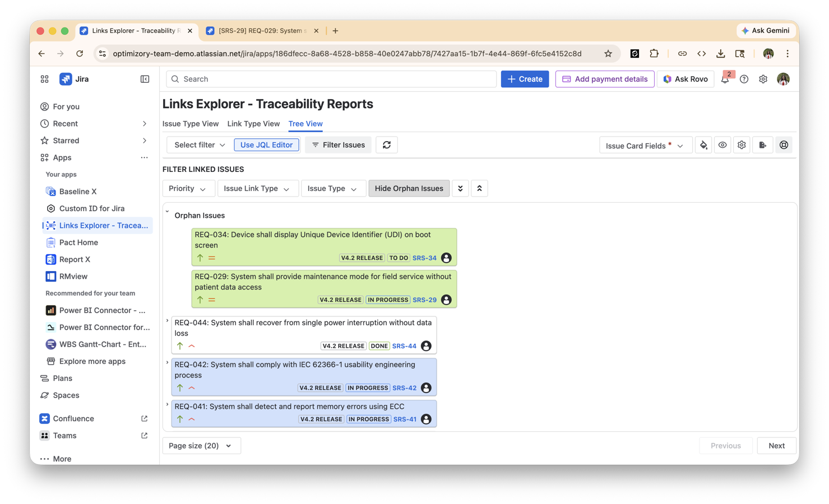
Task: Expand the REQ-044 tree node
Action: (x=167, y=320)
